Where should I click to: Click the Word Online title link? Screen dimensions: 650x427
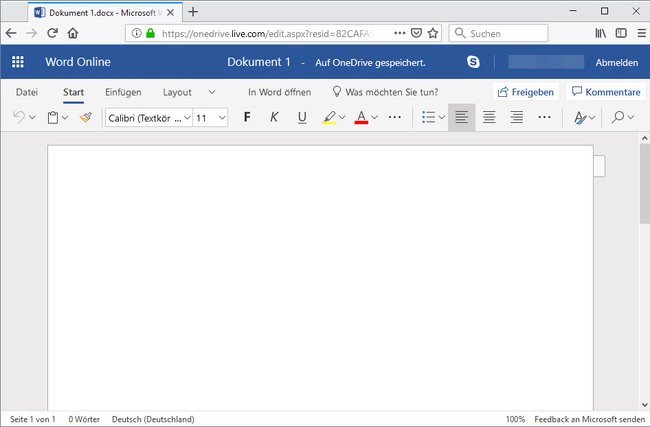[x=78, y=62]
